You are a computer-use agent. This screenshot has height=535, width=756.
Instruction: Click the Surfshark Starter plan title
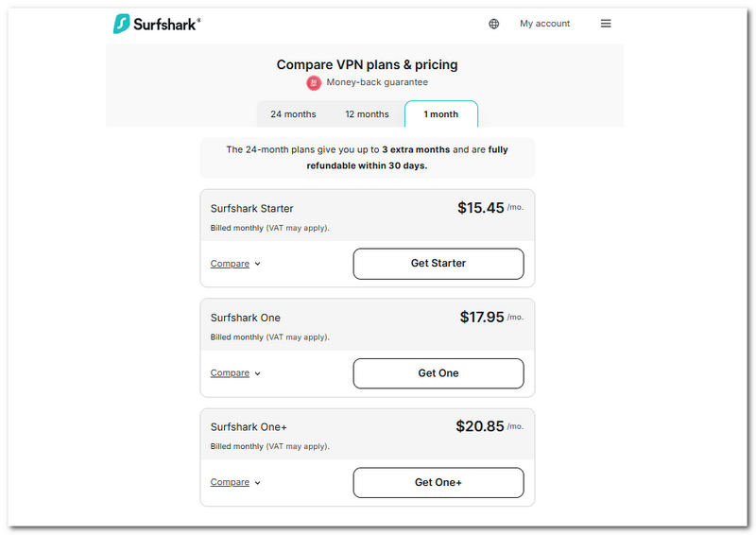pyautogui.click(x=251, y=208)
